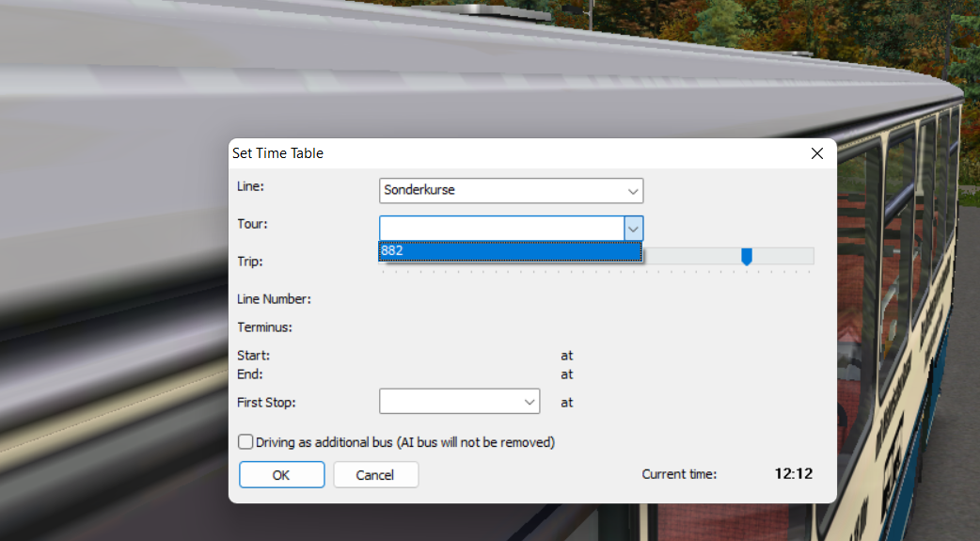
Task: Click the Trip label text
Action: (249, 262)
